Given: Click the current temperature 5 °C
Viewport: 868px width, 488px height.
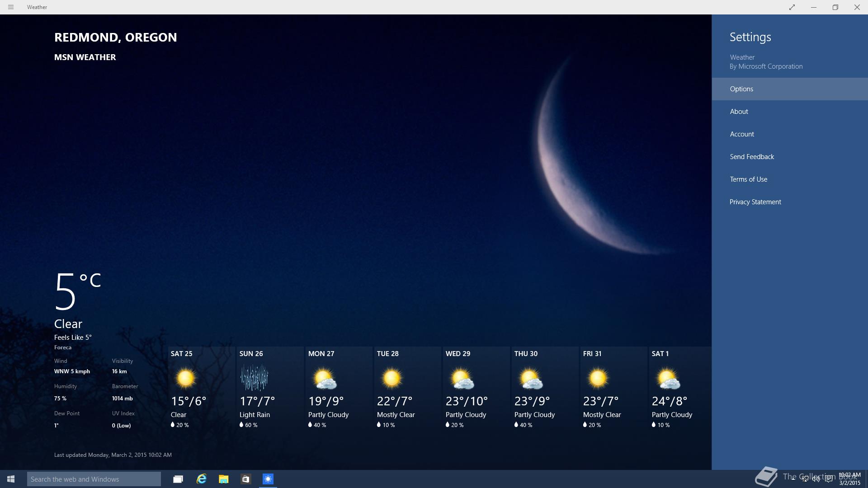Looking at the screenshot, I should tap(77, 291).
